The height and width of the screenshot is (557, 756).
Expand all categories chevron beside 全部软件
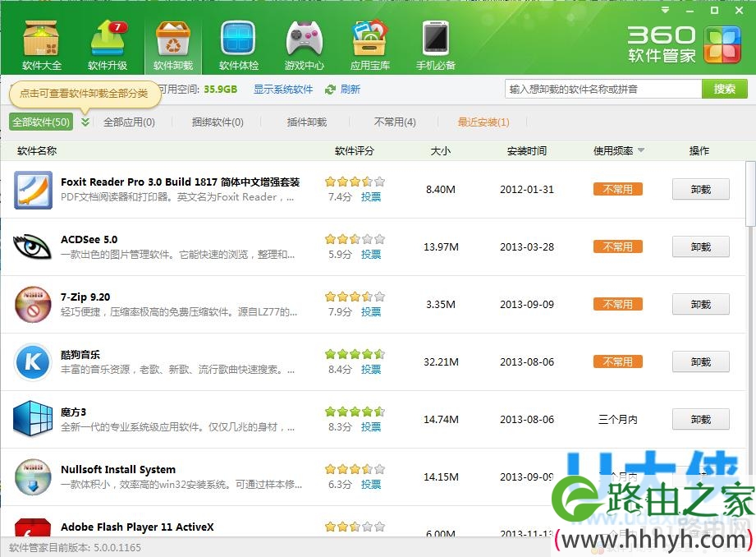click(85, 122)
